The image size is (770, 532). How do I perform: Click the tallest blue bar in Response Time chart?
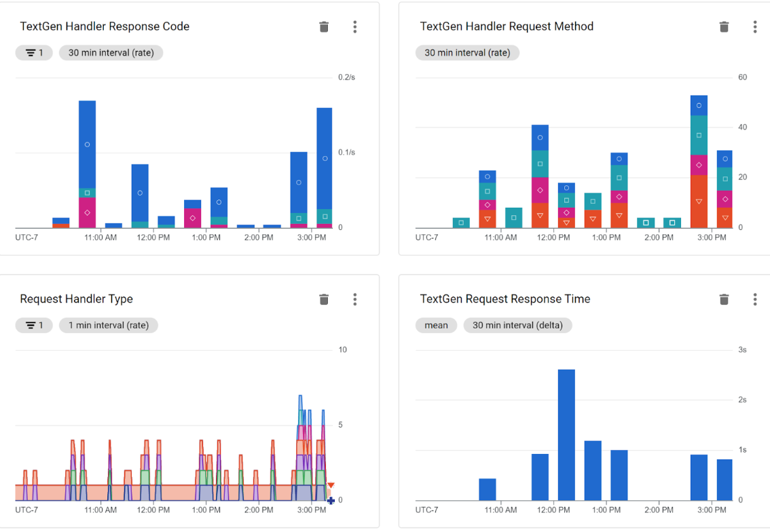[566, 435]
